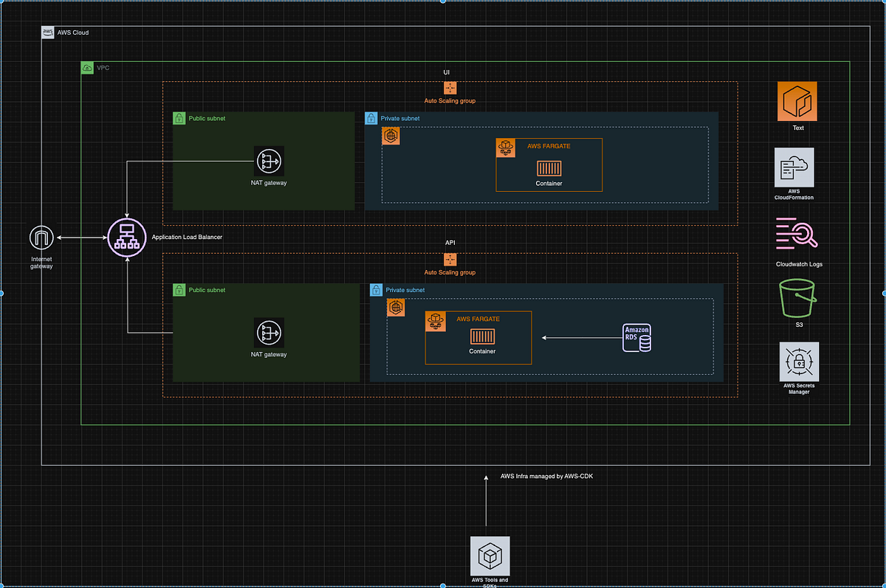The height and width of the screenshot is (588, 886).
Task: Click the NAT gateway in the API public subnet
Action: click(268, 333)
